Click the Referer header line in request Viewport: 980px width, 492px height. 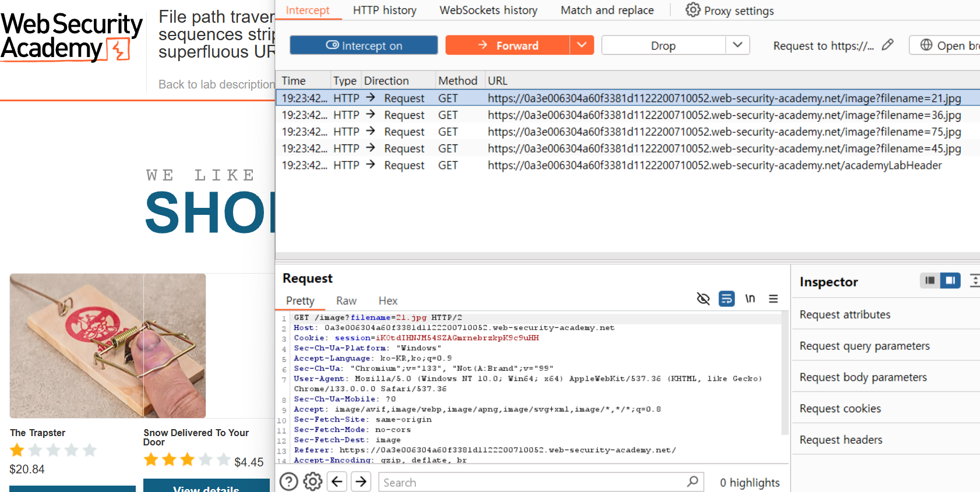(x=485, y=450)
